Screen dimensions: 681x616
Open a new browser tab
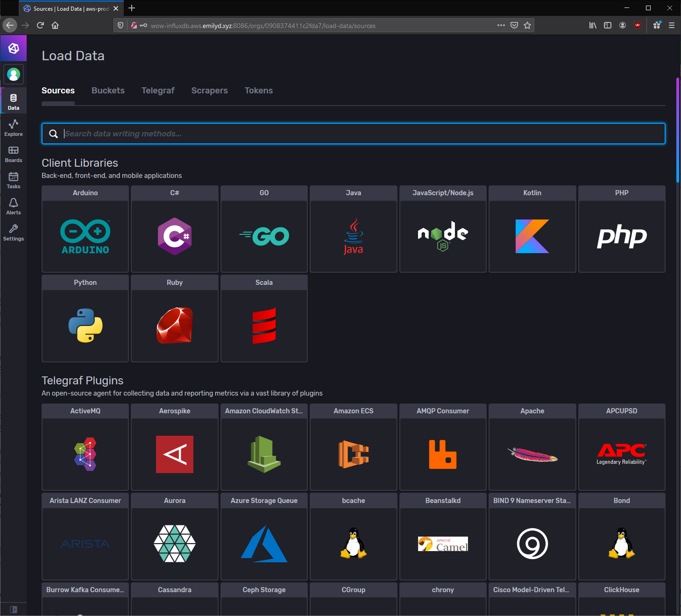132,8
